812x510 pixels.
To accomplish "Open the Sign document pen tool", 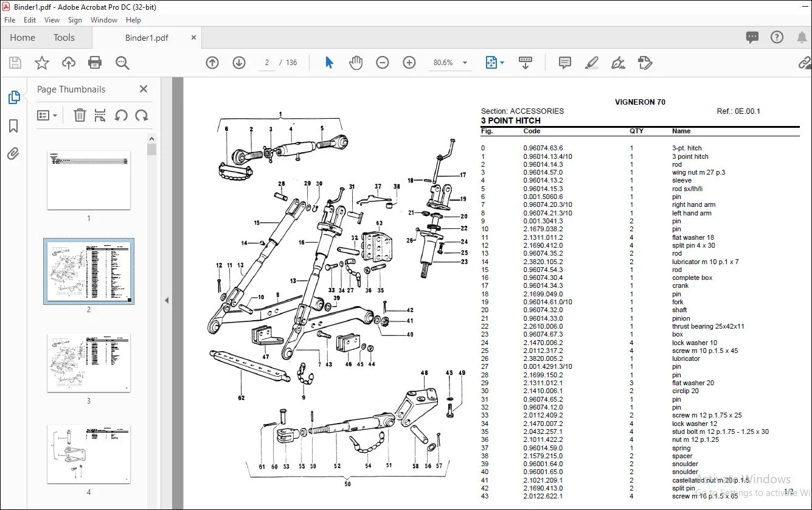I will point(619,63).
